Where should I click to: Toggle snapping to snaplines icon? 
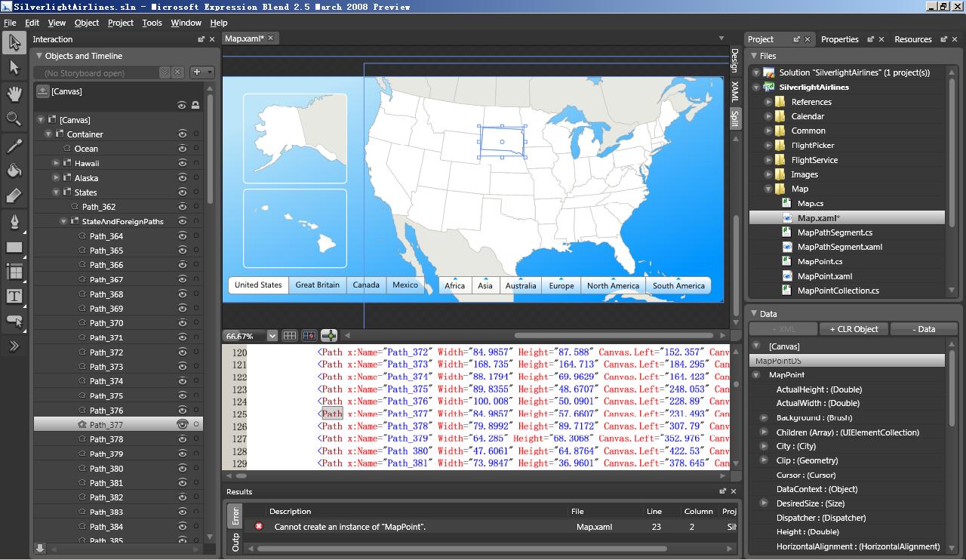pos(329,335)
